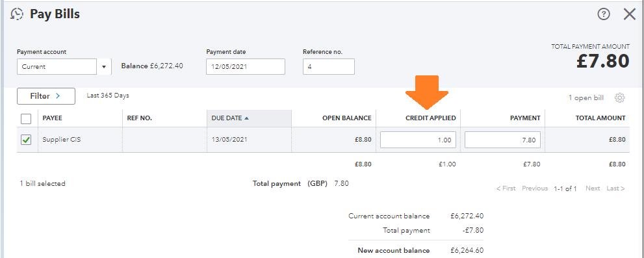Close the Pay Bills window

coord(629,14)
